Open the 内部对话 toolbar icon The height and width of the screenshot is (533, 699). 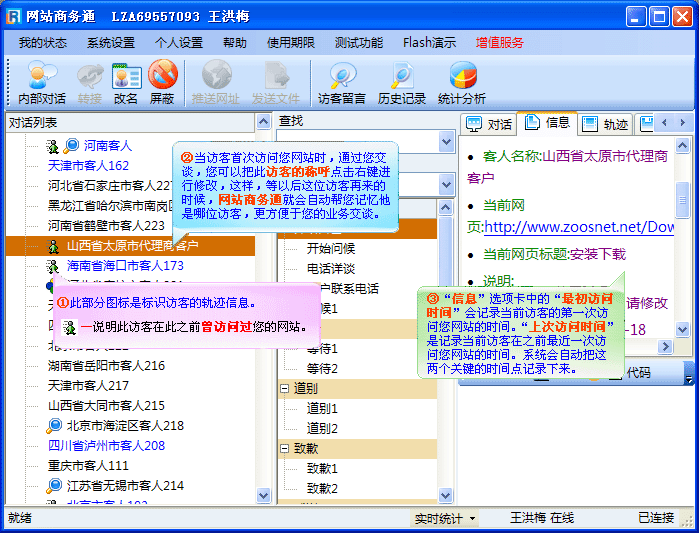tap(42, 82)
